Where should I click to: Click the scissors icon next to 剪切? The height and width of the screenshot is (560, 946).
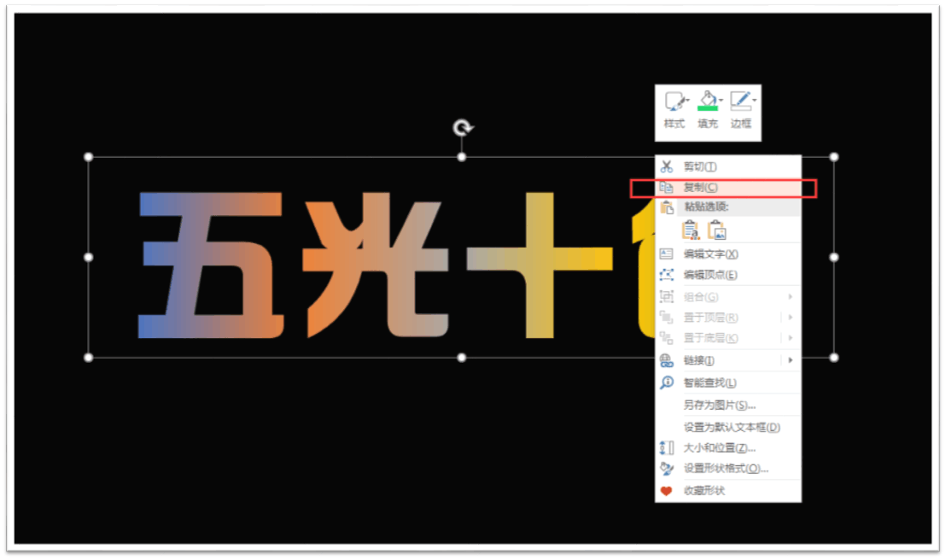click(x=667, y=166)
